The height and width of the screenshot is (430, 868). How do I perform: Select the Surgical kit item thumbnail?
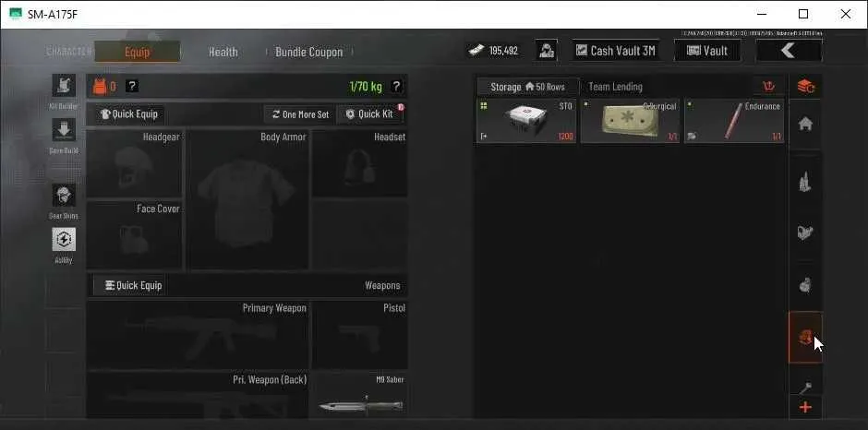(629, 121)
